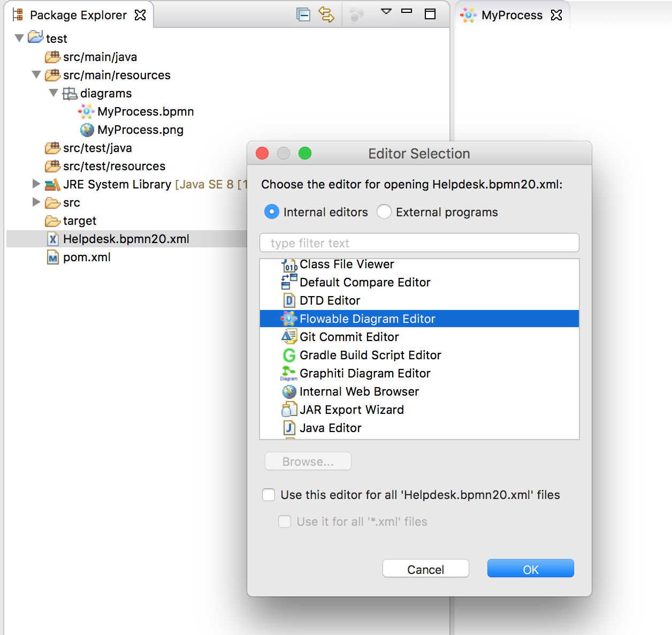
Task: Choose Internal editors radio button
Action: click(272, 212)
